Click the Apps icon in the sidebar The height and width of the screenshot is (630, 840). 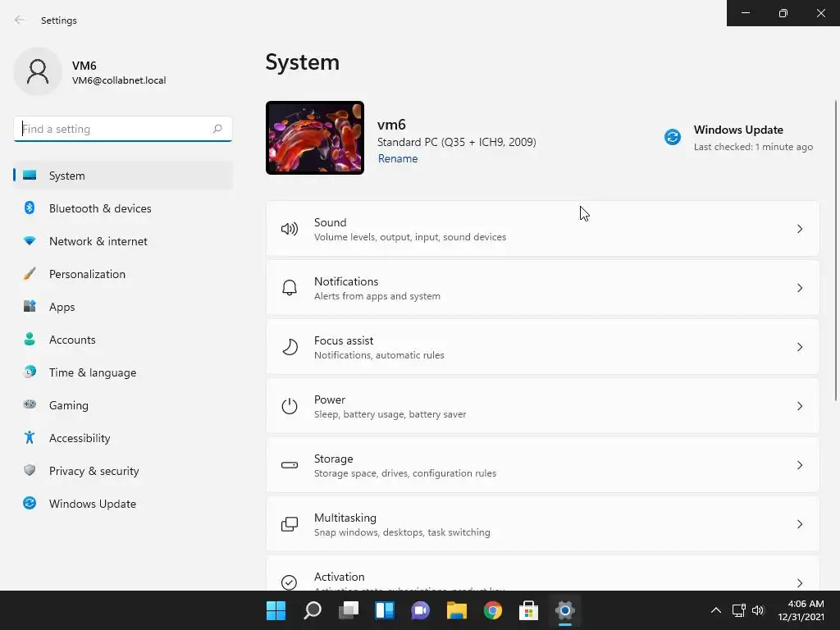[x=30, y=307]
